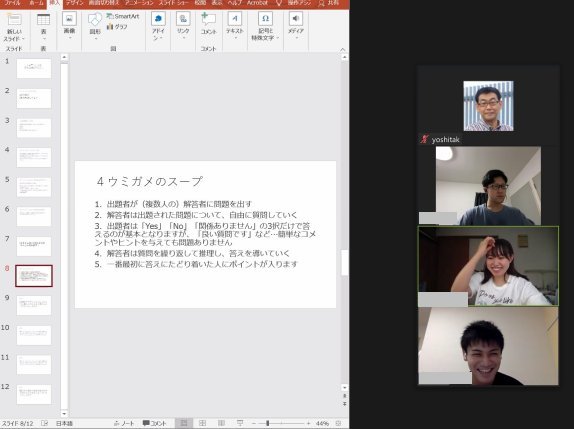The width and height of the screenshot is (574, 429).
Task: Click the muted microphone icon beside yoshitak
Action: [425, 139]
